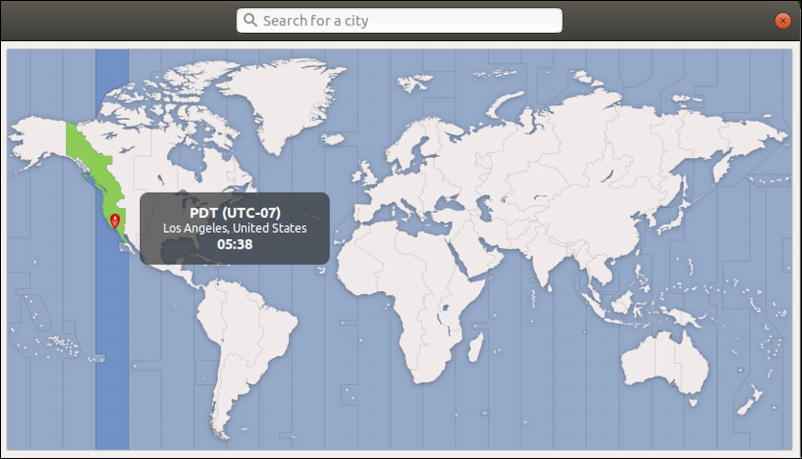Click the Search for a city field

point(399,20)
